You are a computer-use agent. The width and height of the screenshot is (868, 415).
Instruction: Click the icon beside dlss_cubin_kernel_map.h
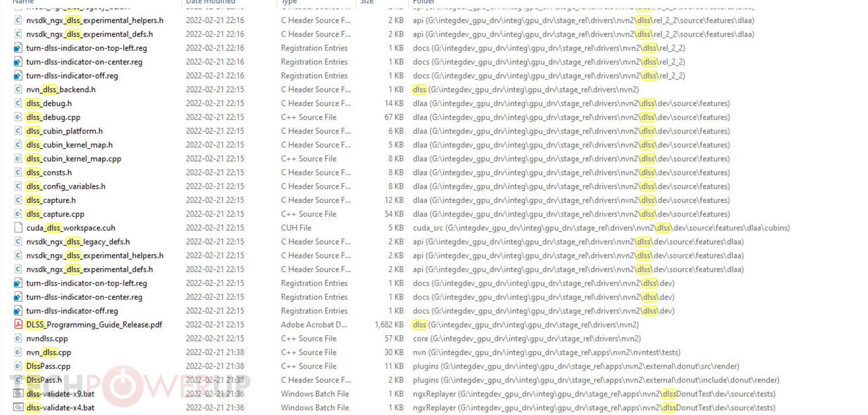click(x=18, y=145)
